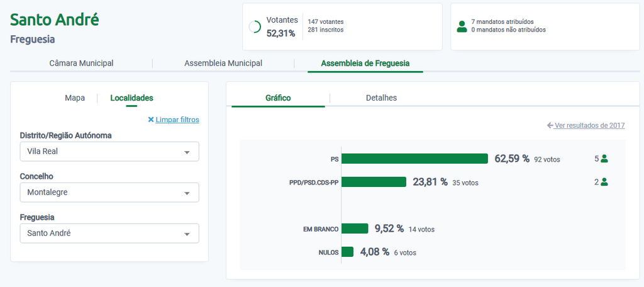Click the person icon beside PS mandates
Image resolution: width=644 pixels, height=287 pixels.
[x=604, y=159]
